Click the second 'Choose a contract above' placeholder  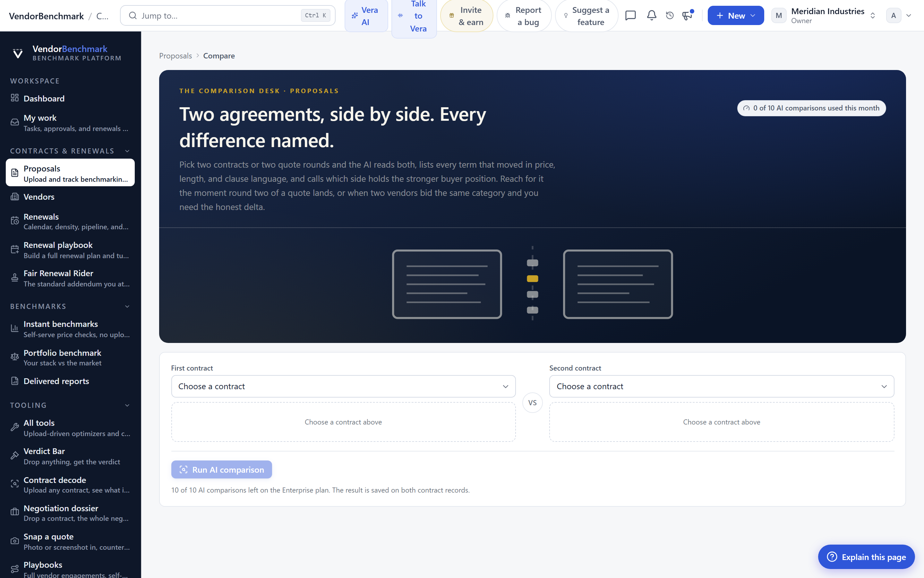click(722, 422)
